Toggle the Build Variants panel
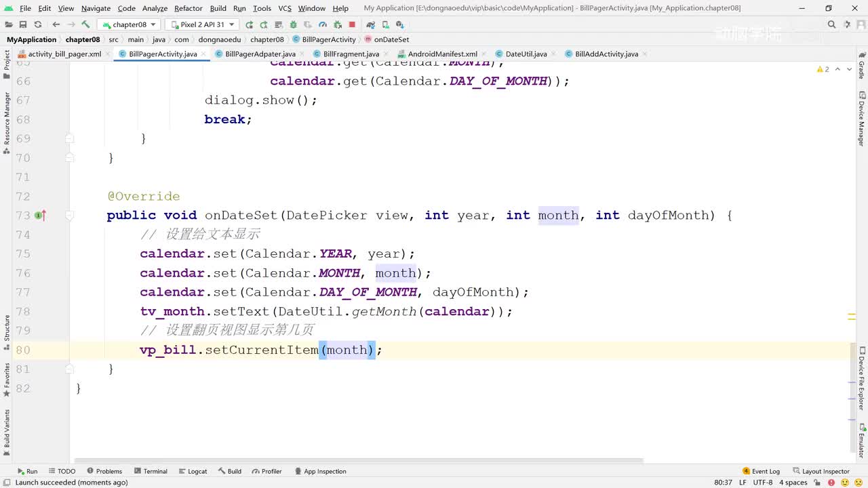The image size is (868, 488). 7,432
